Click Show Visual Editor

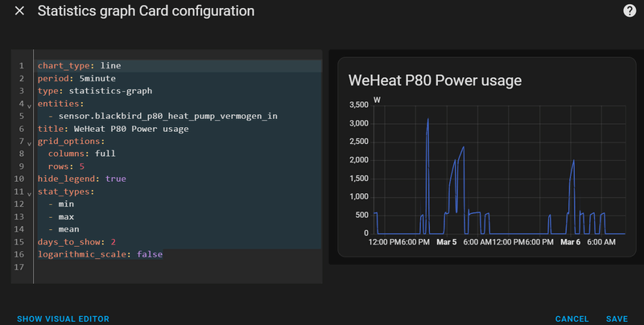coord(63,319)
